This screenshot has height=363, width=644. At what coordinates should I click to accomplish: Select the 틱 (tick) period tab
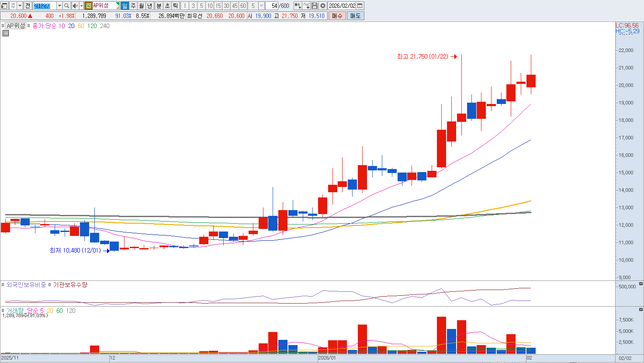176,6
